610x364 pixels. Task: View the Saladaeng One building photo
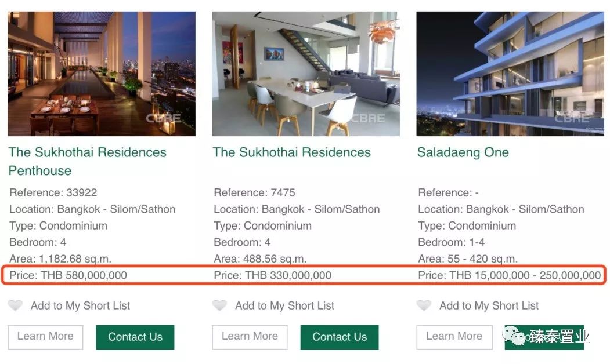pos(510,74)
